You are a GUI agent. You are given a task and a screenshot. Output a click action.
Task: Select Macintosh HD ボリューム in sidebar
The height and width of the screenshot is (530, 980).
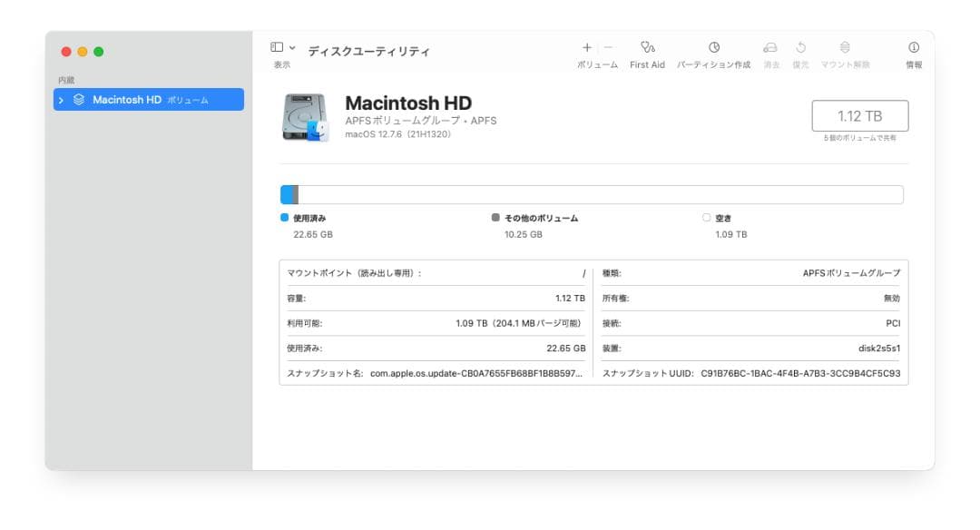[x=136, y=100]
